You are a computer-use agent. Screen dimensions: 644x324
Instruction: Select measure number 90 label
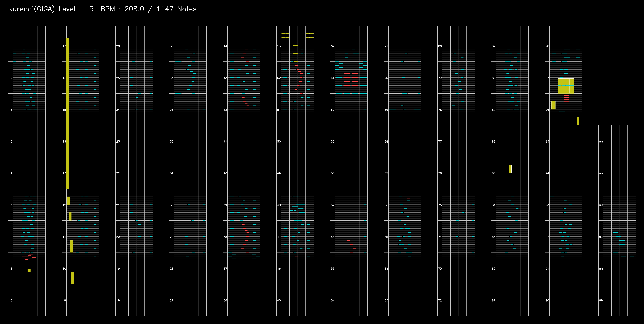(x=547, y=300)
